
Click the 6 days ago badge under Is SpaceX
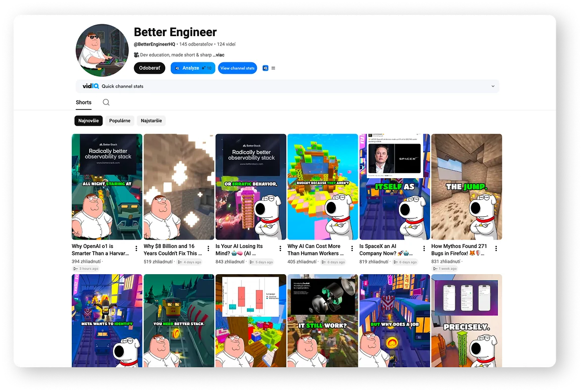click(405, 262)
